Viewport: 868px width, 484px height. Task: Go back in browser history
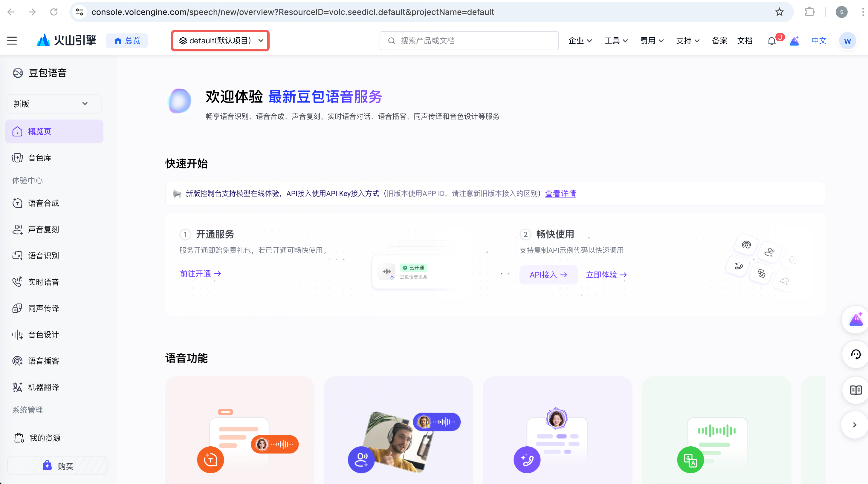tap(11, 12)
